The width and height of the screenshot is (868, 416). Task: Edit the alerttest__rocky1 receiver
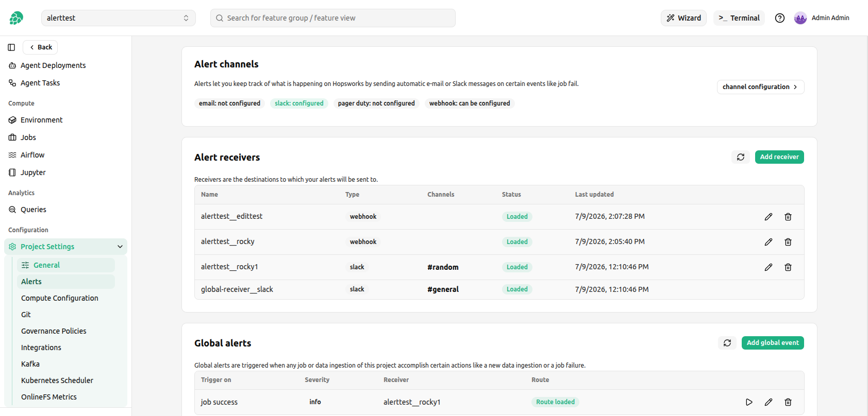769,267
